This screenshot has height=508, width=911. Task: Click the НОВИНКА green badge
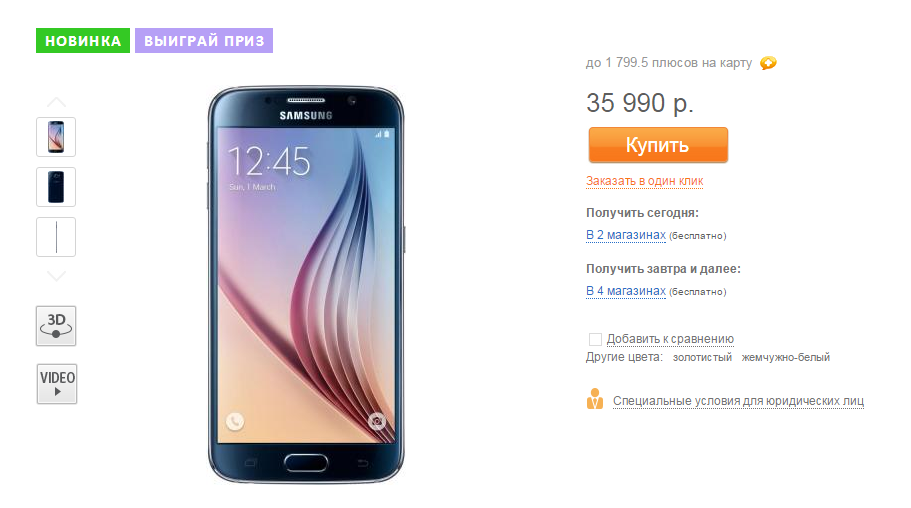(83, 41)
